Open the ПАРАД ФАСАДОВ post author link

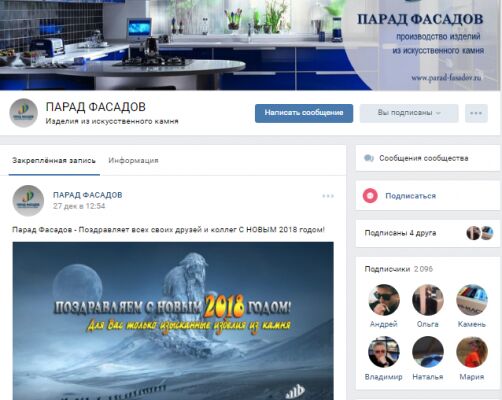tap(88, 195)
